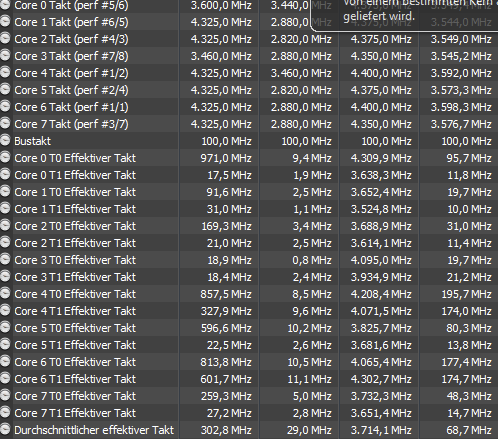Click the 3.460,0 MHz current value for Core 3
Image resolution: width=498 pixels, height=439 pixels.
click(x=221, y=56)
